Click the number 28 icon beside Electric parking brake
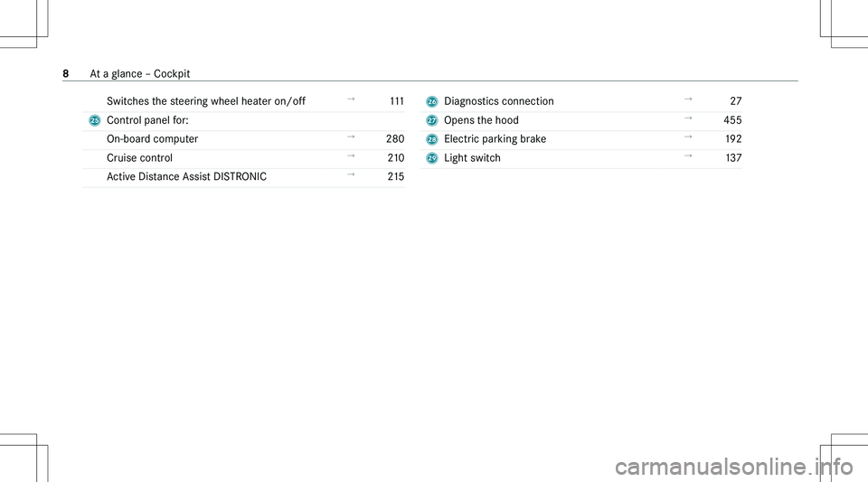Screen dimensions: 868x482 pos(432,139)
